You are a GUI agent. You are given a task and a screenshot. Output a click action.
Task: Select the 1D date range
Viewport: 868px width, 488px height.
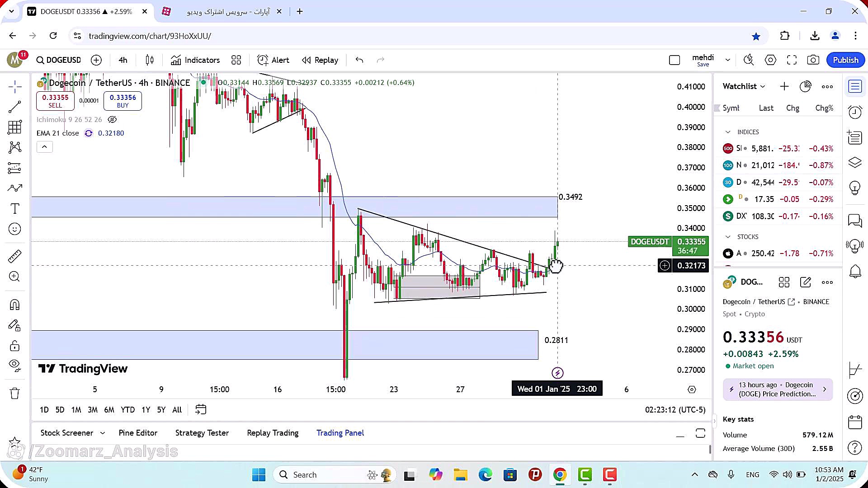pos(44,410)
